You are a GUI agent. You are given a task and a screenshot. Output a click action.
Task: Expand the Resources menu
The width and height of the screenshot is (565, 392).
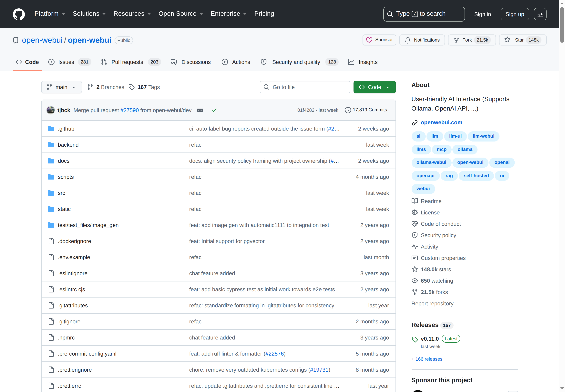[x=132, y=14]
